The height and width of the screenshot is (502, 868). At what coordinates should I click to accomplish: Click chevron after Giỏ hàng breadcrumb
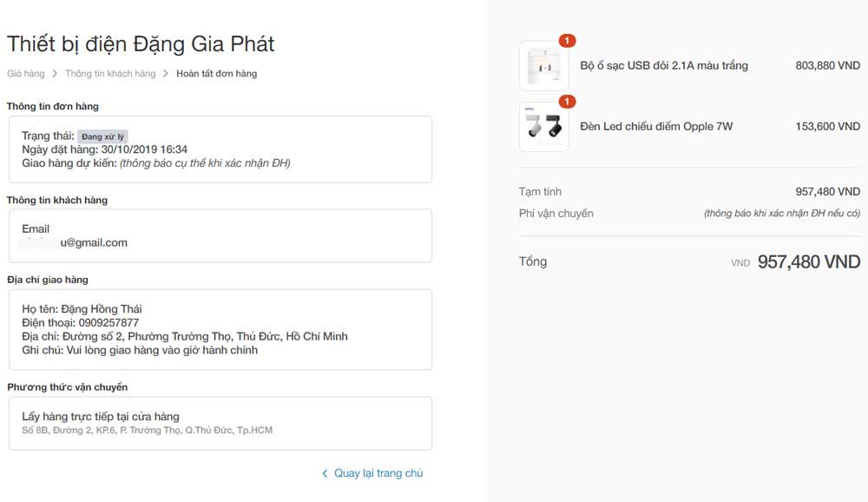coord(55,74)
